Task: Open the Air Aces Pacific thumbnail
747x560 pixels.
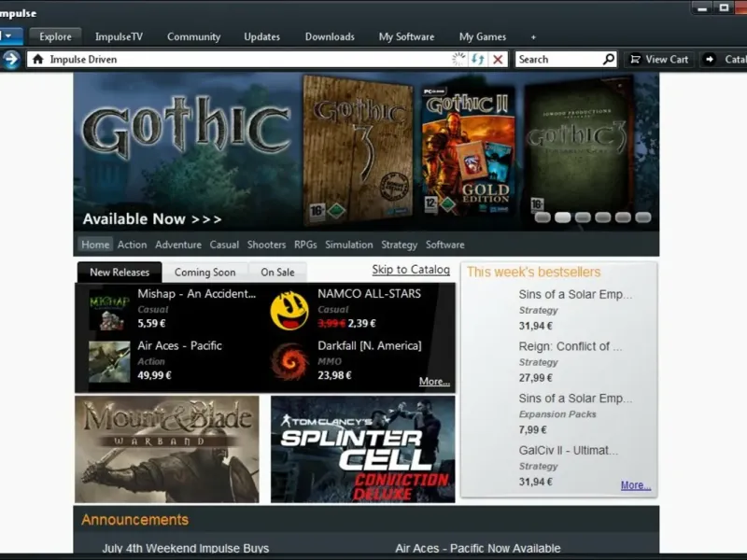Action: click(109, 362)
